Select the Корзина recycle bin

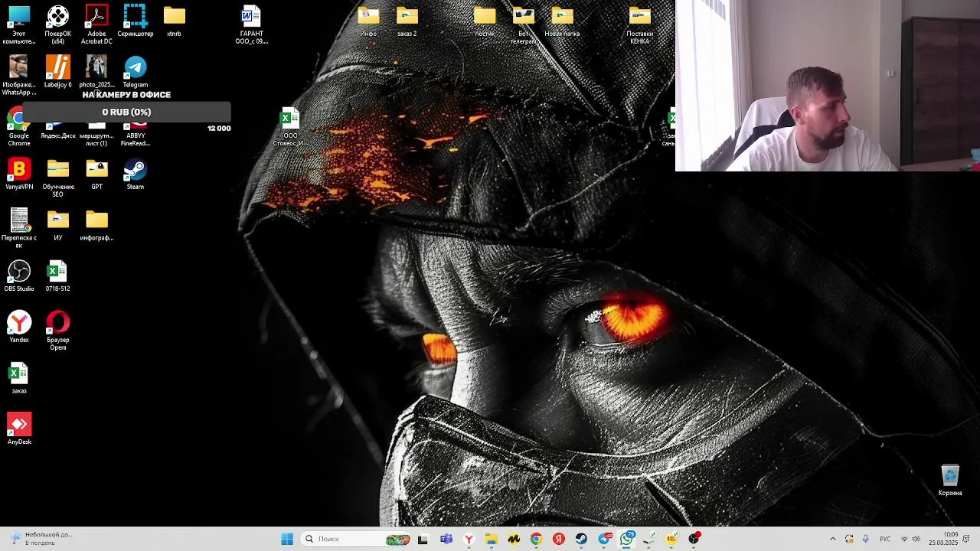(x=950, y=480)
